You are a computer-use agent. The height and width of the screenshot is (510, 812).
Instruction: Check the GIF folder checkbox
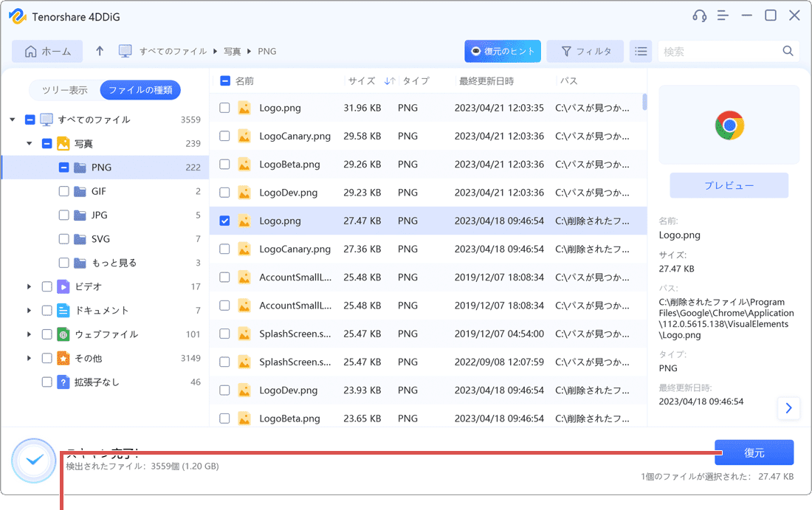point(63,190)
